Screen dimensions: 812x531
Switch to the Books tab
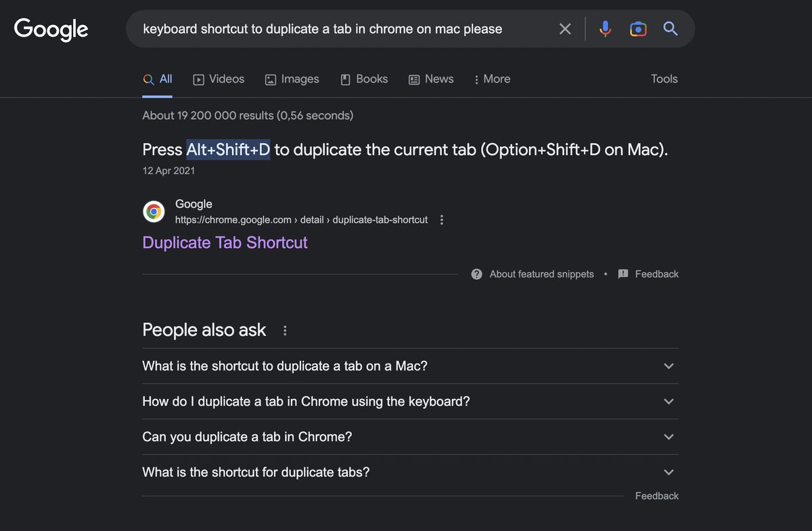[364, 79]
